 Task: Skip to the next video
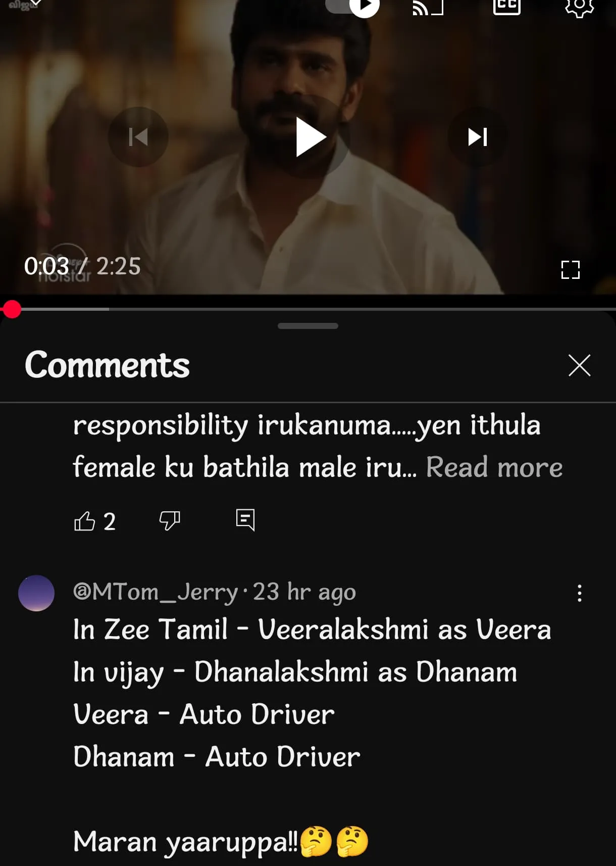(478, 137)
